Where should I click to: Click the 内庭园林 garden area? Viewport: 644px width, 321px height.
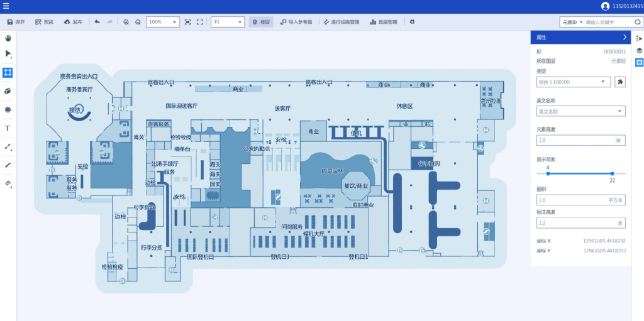click(x=333, y=171)
